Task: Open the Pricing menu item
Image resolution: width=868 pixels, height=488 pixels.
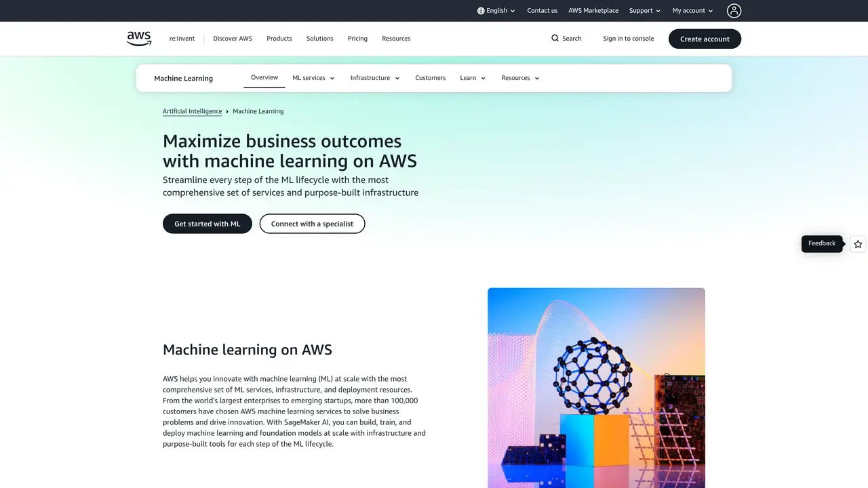Action: coord(357,39)
